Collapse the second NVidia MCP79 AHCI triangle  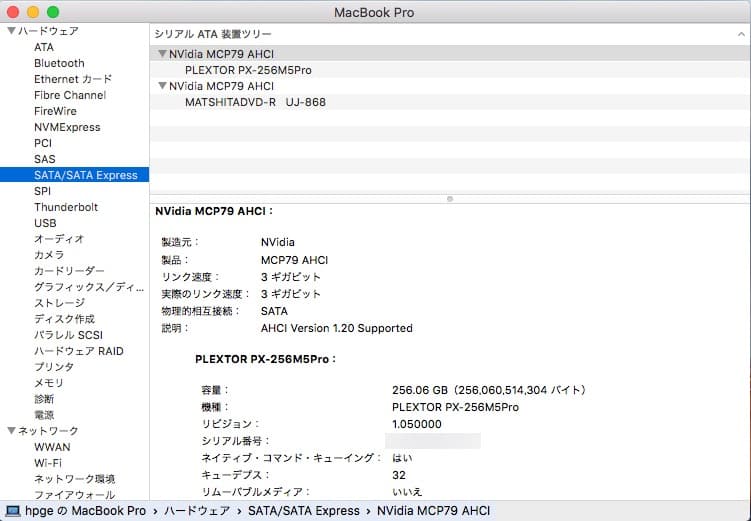tap(162, 86)
